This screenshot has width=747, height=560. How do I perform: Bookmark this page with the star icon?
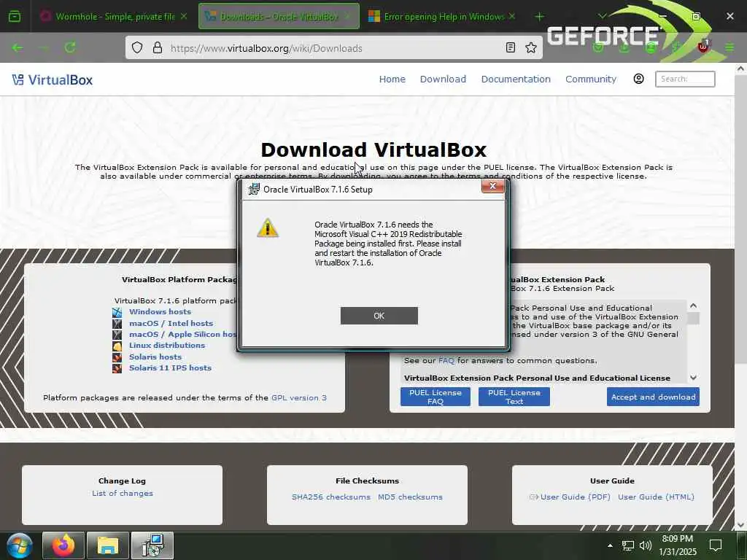point(531,47)
